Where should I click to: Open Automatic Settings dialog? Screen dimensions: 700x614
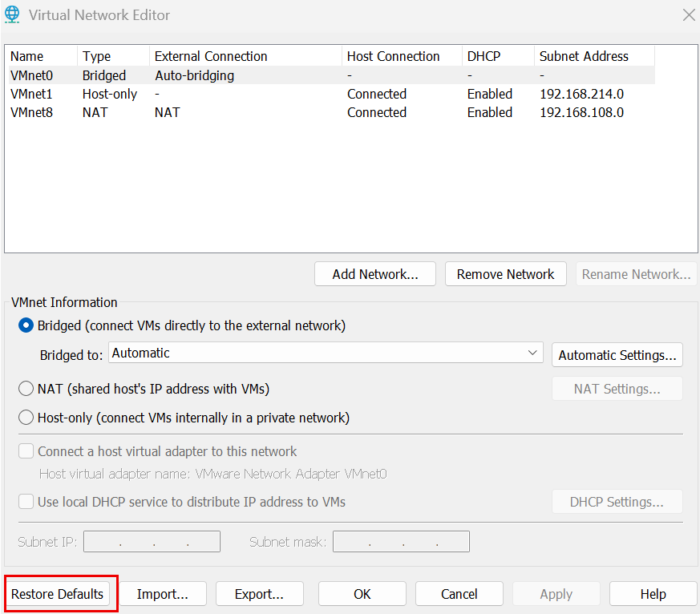tap(617, 355)
